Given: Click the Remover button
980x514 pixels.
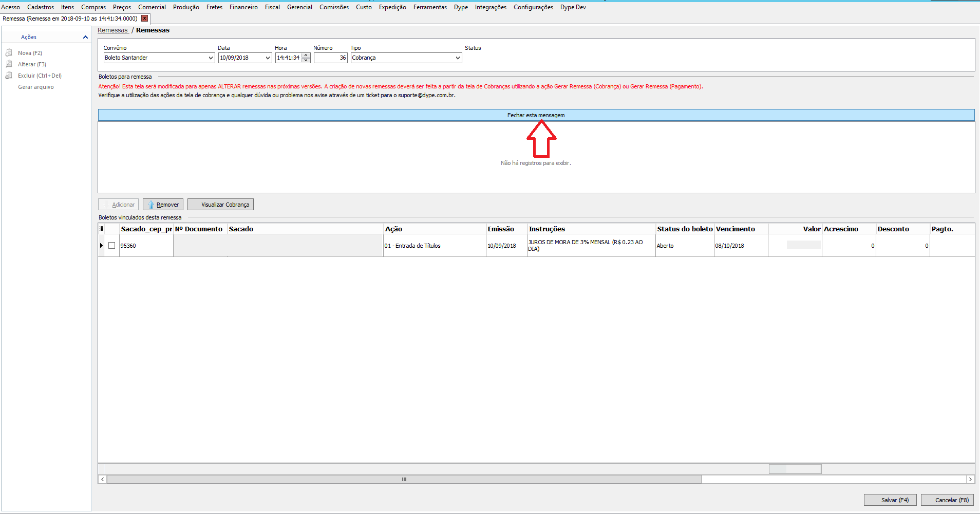Looking at the screenshot, I should click(163, 205).
